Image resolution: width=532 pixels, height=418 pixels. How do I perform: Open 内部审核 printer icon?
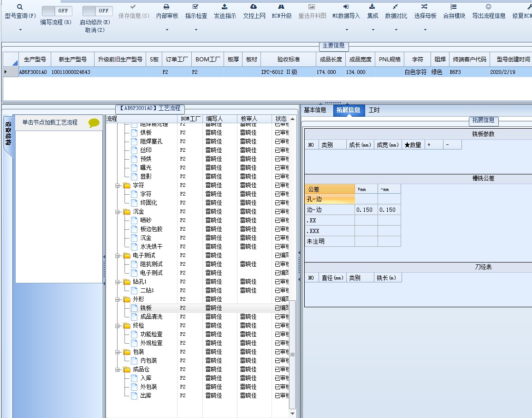pyautogui.click(x=166, y=7)
